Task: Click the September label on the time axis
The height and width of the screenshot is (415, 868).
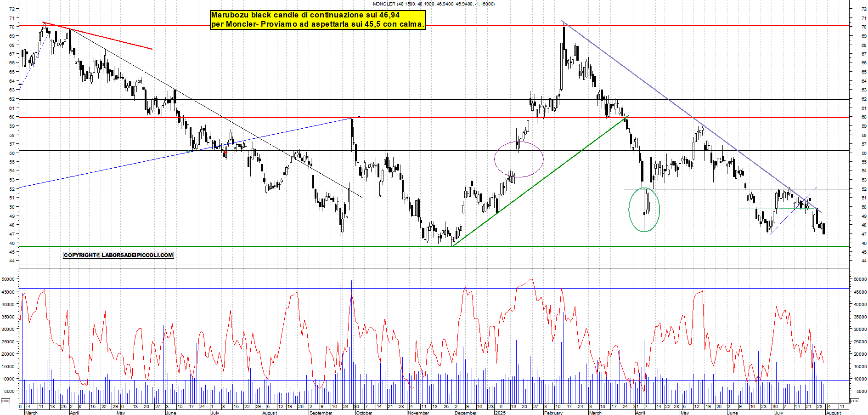Action: coord(321,413)
